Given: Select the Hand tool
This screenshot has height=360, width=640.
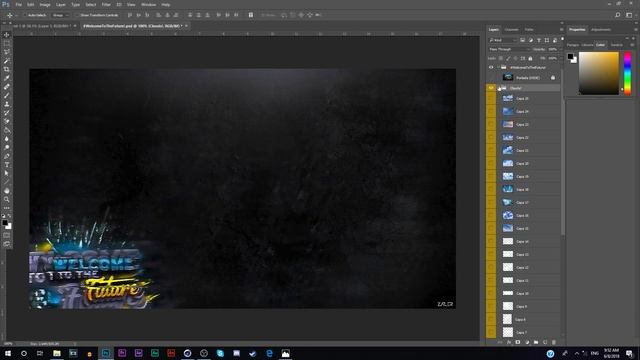Looking at the screenshot, I should coord(7,191).
